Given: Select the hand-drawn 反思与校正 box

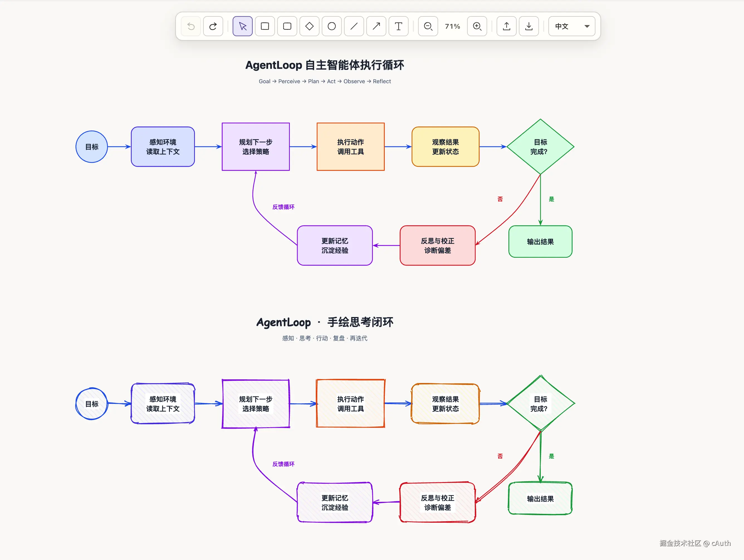Looking at the screenshot, I should (437, 502).
